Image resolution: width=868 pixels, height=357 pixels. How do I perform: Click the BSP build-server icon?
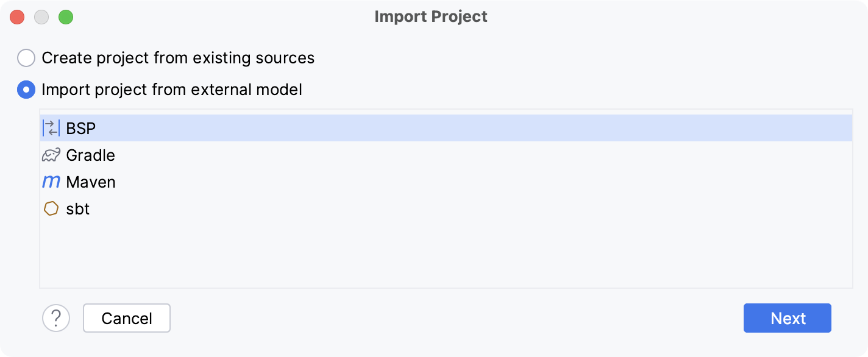coord(51,128)
